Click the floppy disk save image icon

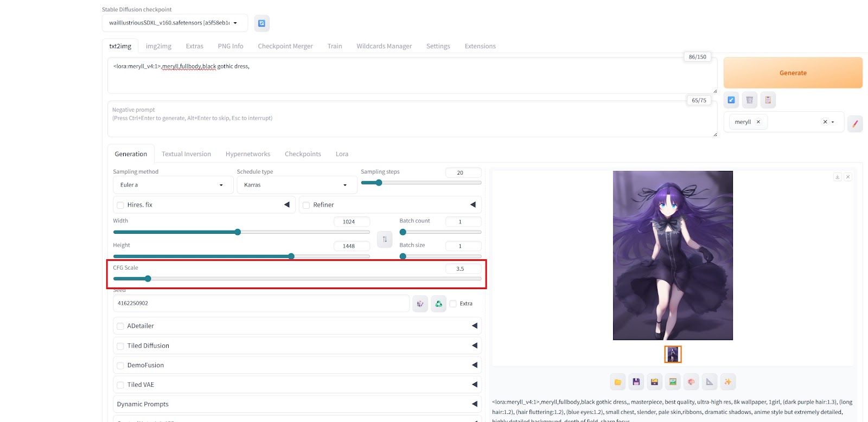pos(636,382)
